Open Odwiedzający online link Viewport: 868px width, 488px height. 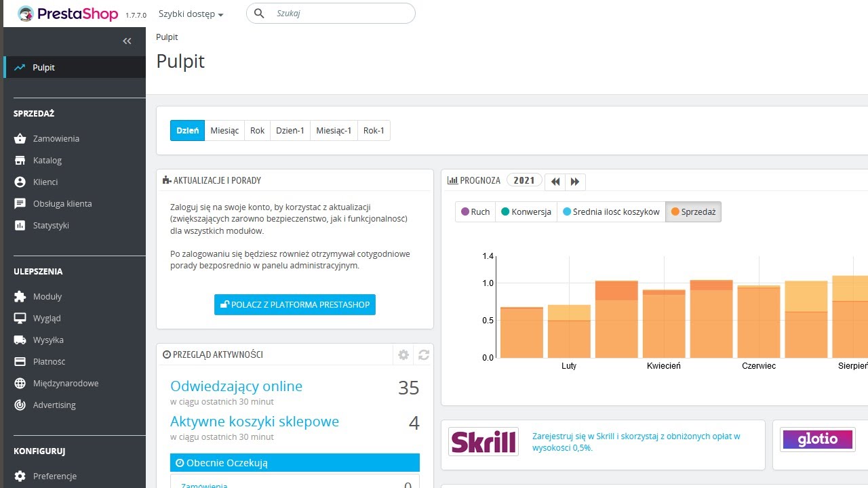[236, 386]
